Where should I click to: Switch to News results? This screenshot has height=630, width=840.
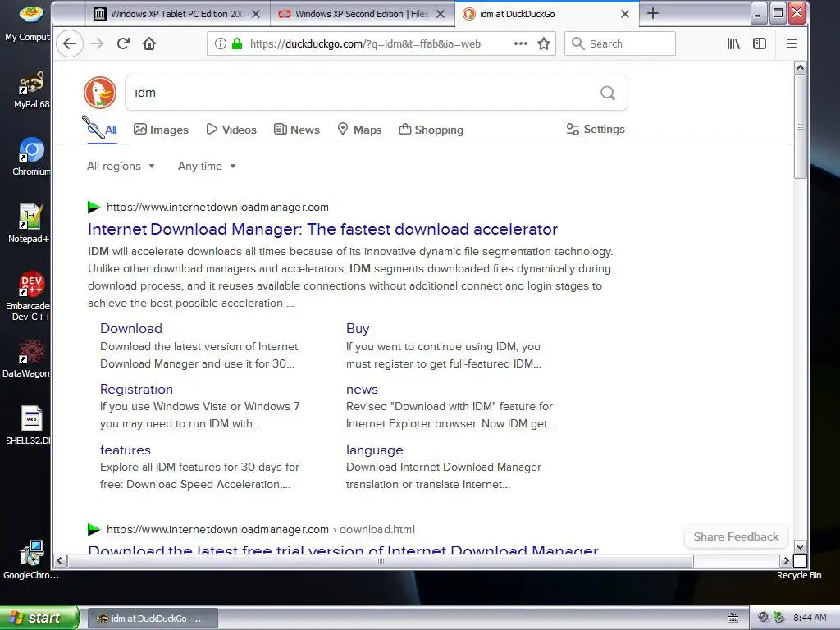[x=297, y=130]
